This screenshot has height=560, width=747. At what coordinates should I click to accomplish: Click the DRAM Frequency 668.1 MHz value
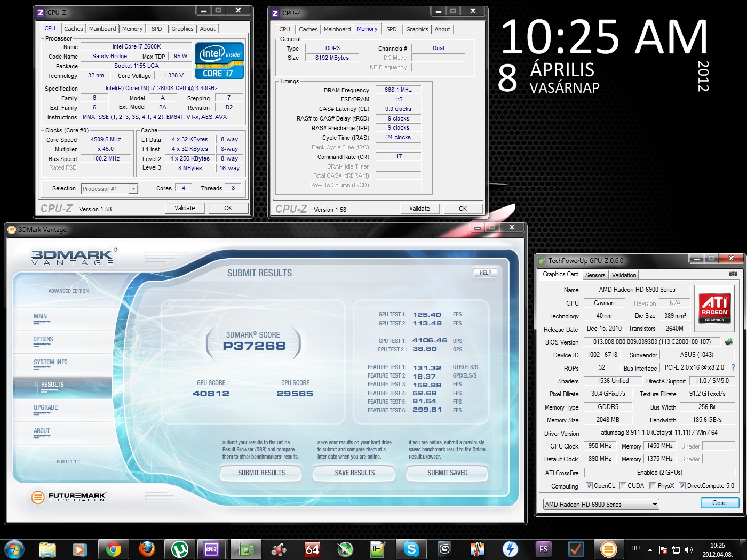pyautogui.click(x=398, y=90)
